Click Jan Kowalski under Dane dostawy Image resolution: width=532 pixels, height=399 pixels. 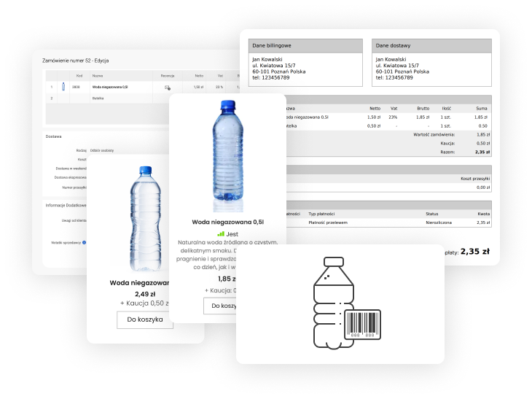(x=391, y=59)
